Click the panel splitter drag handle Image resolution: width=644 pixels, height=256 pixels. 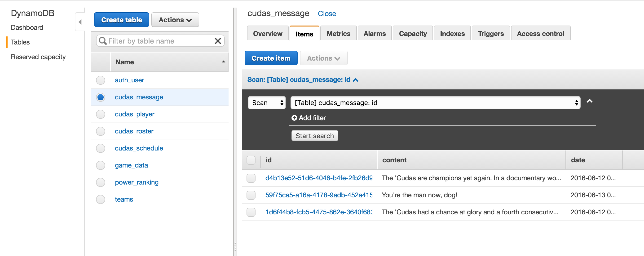(235, 247)
